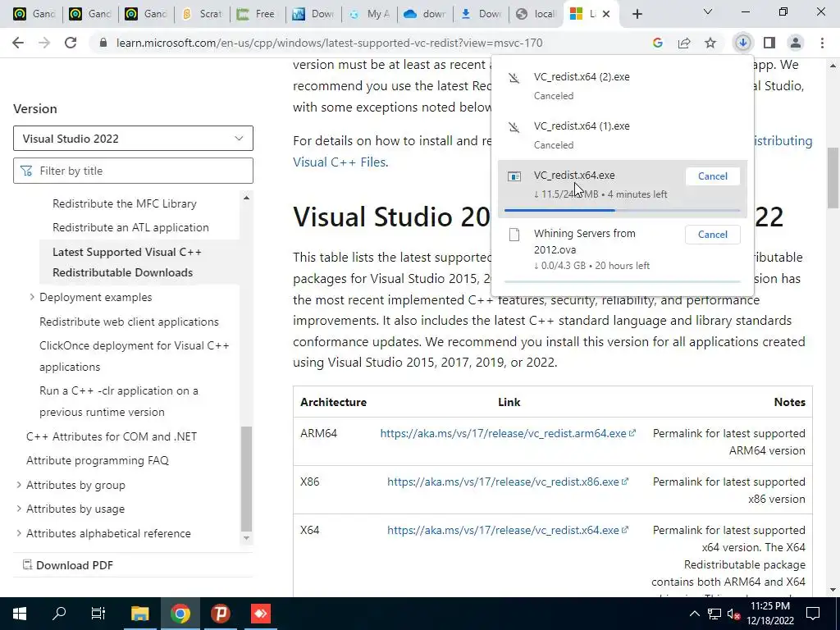The height and width of the screenshot is (630, 840).
Task: Show hidden system tray icons
Action: pyautogui.click(x=694, y=614)
